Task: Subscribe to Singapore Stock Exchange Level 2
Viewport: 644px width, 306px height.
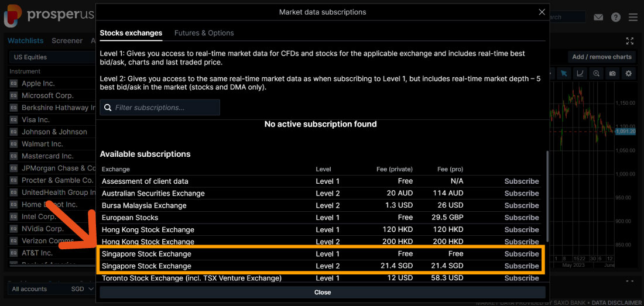Action: click(x=522, y=266)
